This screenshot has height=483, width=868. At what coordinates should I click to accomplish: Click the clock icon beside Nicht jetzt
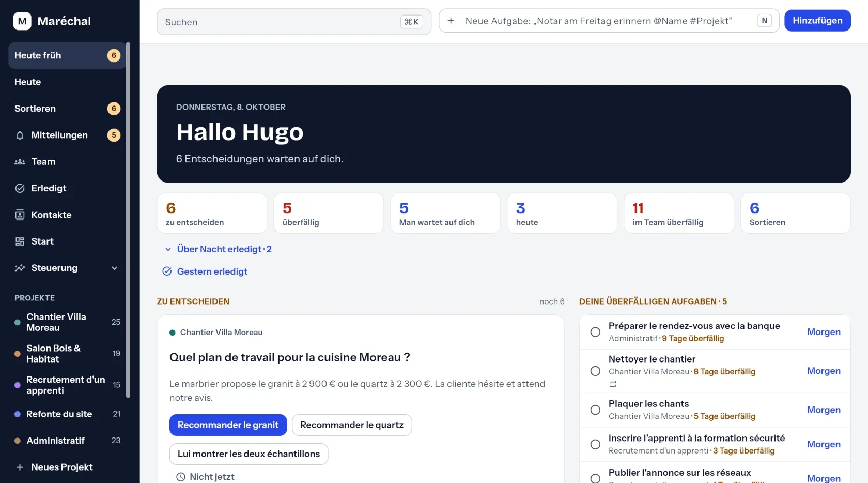coord(181,477)
